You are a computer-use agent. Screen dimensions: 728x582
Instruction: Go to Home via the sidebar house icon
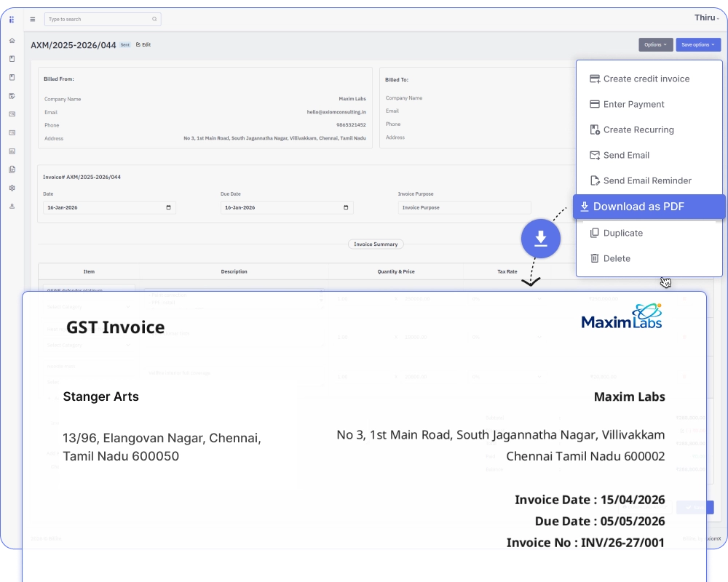tap(12, 41)
